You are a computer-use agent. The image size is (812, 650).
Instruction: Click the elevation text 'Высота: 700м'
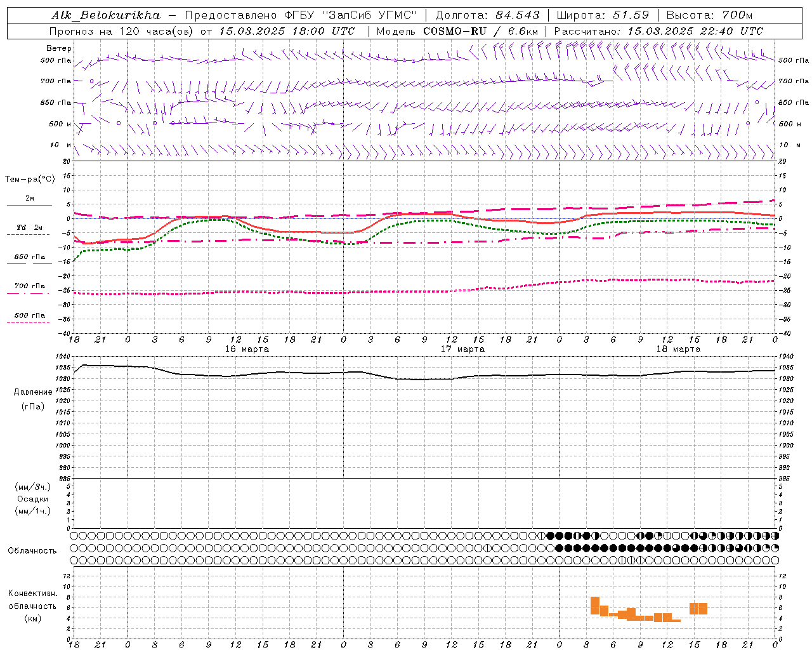(x=709, y=15)
